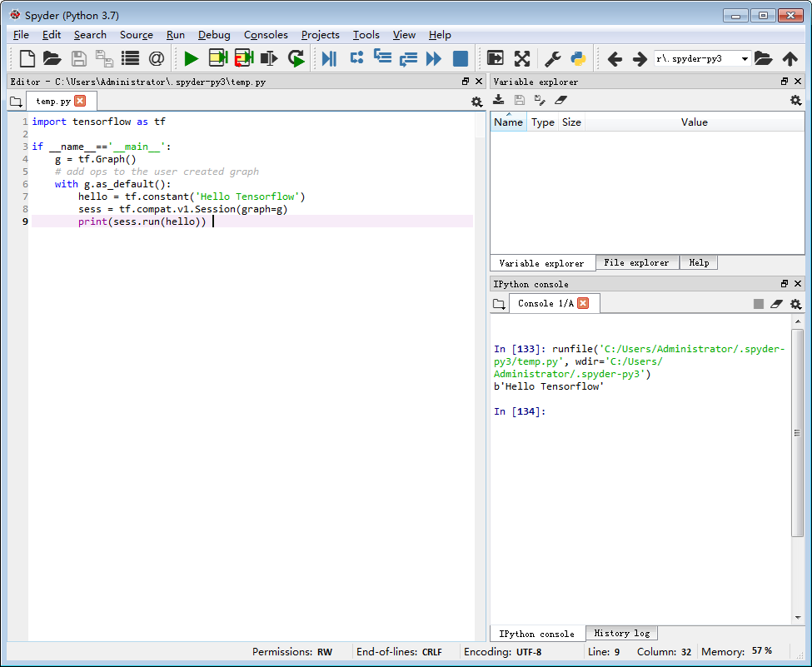Open the View menu
Viewport: 812px width, 667px height.
point(404,35)
